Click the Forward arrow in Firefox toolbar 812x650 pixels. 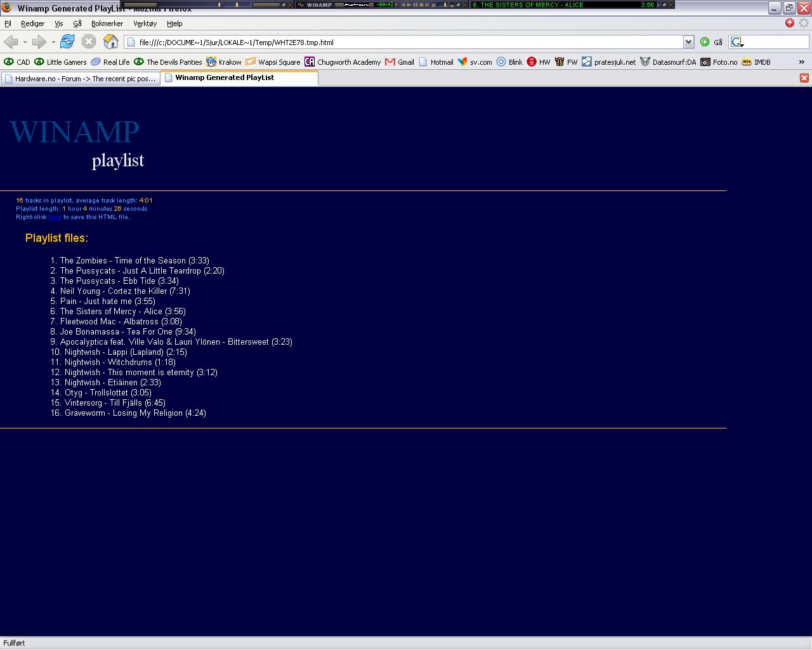tap(39, 42)
